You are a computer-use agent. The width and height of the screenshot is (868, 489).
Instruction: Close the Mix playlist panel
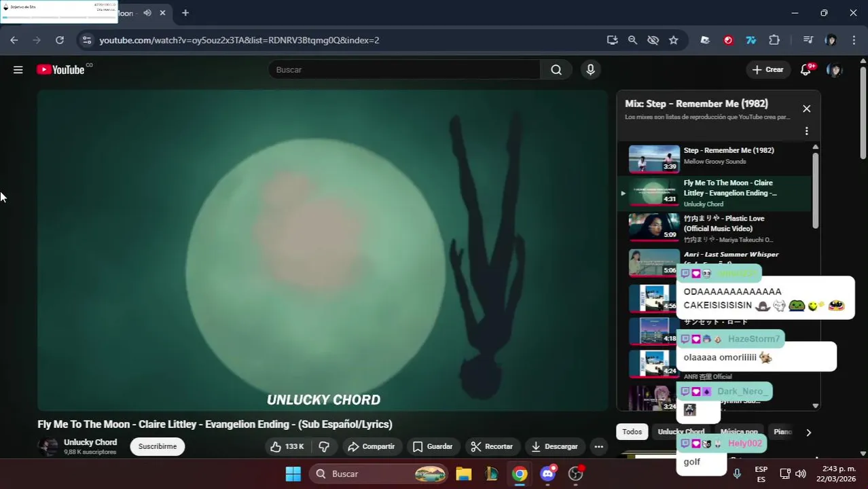click(x=806, y=109)
